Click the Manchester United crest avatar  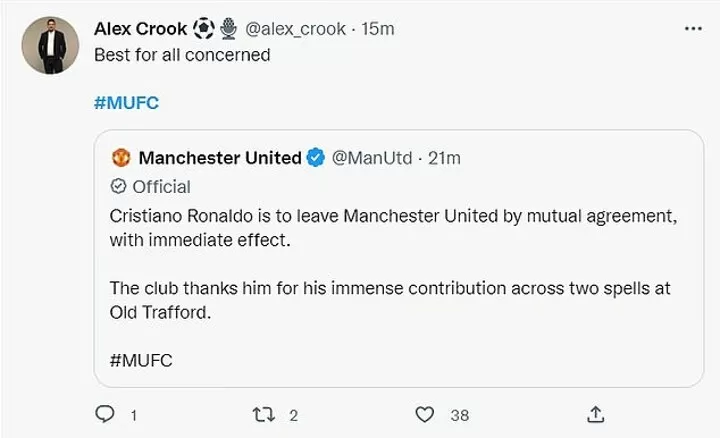[121, 158]
